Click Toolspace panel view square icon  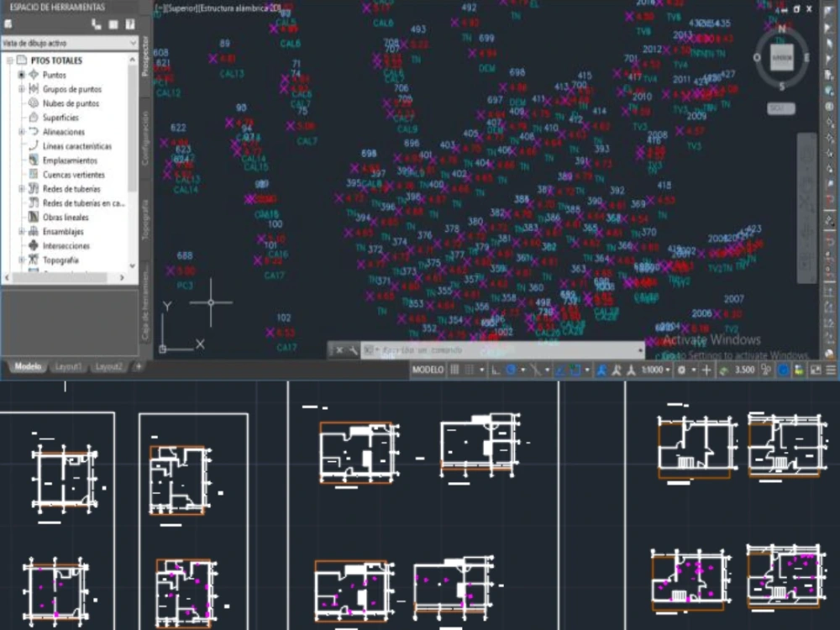[113, 24]
